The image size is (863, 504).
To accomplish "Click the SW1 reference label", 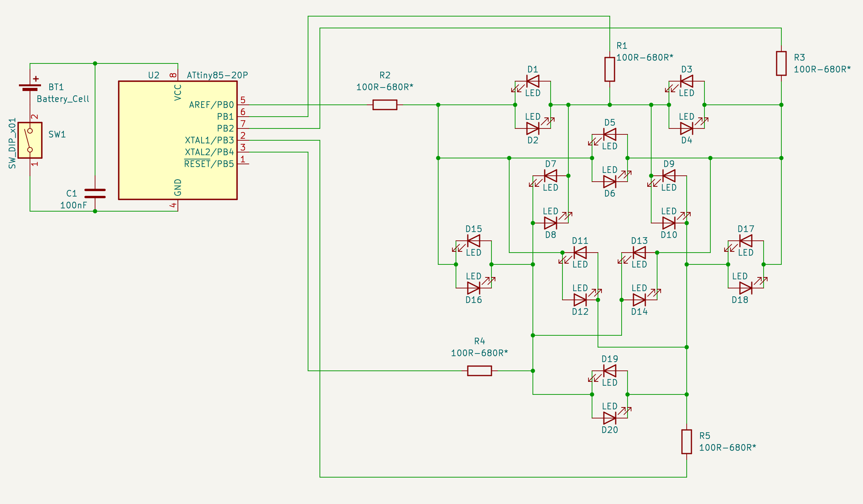I will click(57, 134).
